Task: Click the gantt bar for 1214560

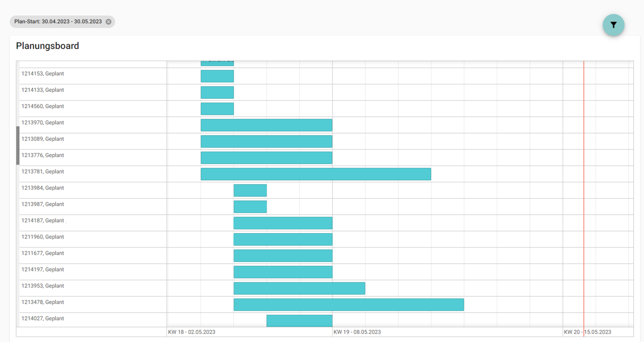Action: click(217, 109)
